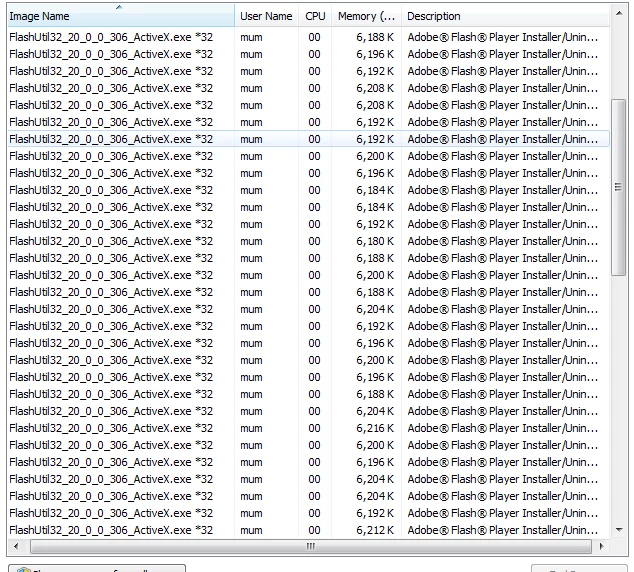Click the CPU value in 6,180 K row
Viewport: 634px width, 572px height.
point(314,241)
